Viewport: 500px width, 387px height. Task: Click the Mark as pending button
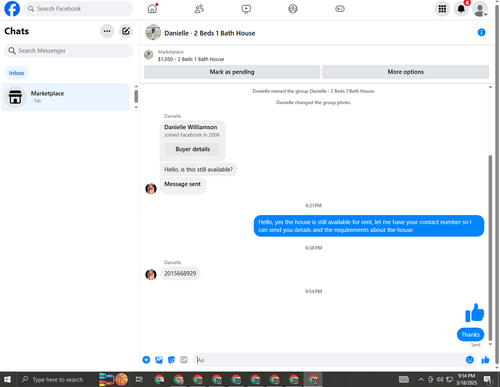(x=232, y=72)
